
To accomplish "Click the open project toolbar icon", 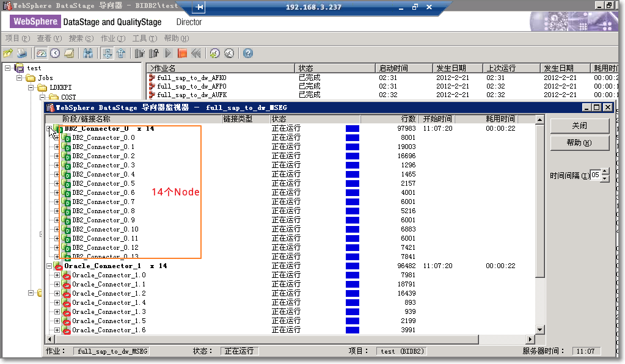I will [8, 53].
